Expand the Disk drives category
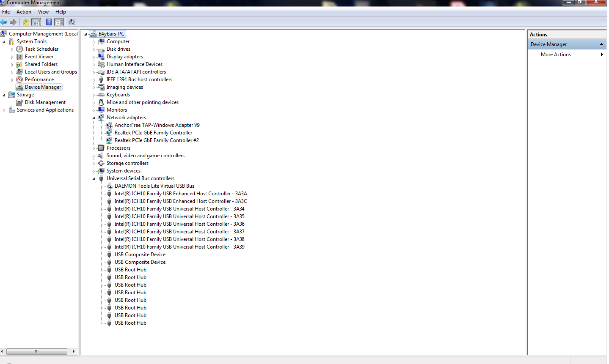 click(94, 49)
